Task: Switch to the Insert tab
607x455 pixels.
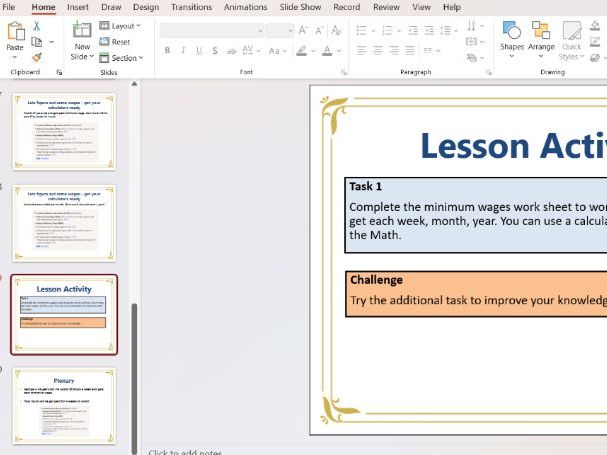Action: click(77, 7)
